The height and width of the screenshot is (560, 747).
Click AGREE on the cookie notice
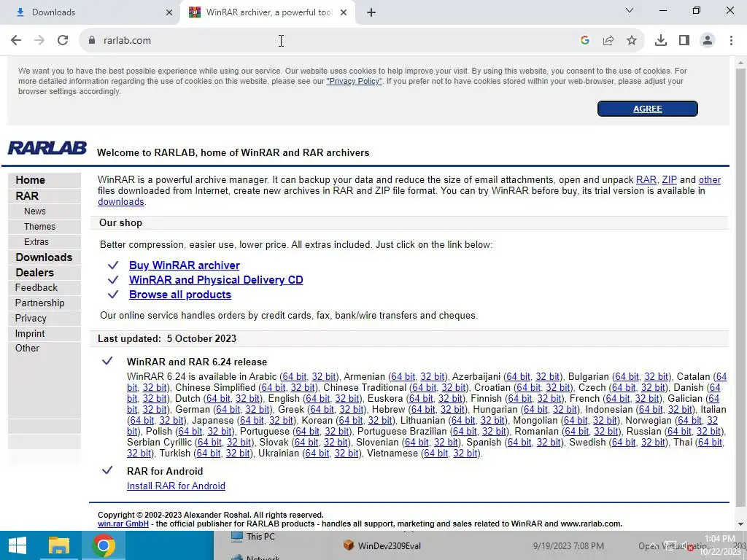tap(648, 109)
